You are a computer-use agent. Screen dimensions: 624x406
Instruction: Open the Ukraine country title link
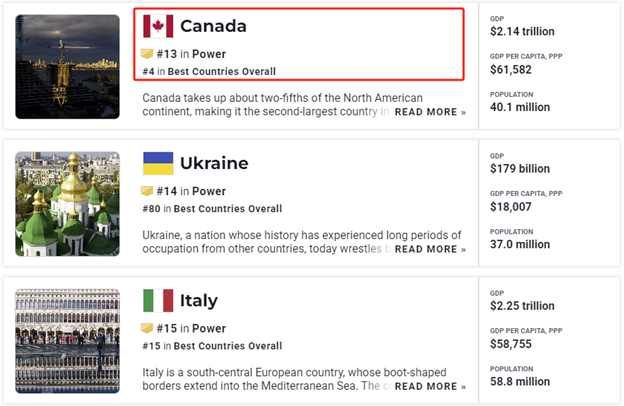coord(214,163)
